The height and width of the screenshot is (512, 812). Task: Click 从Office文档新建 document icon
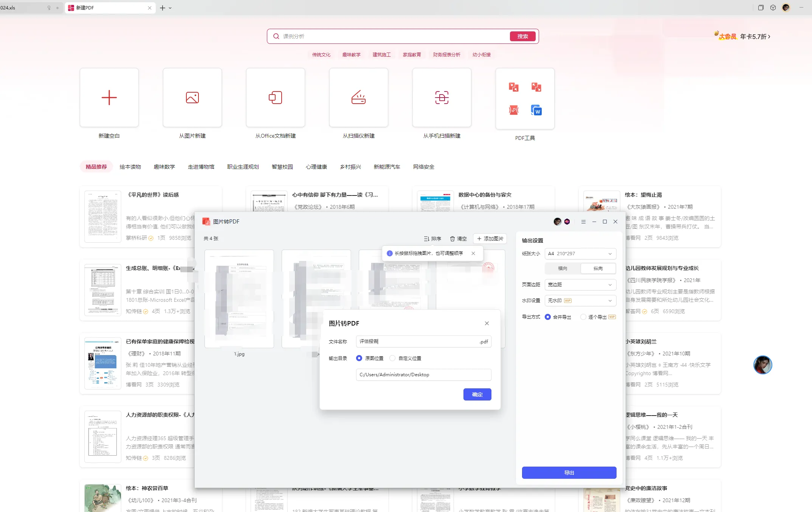tap(276, 98)
